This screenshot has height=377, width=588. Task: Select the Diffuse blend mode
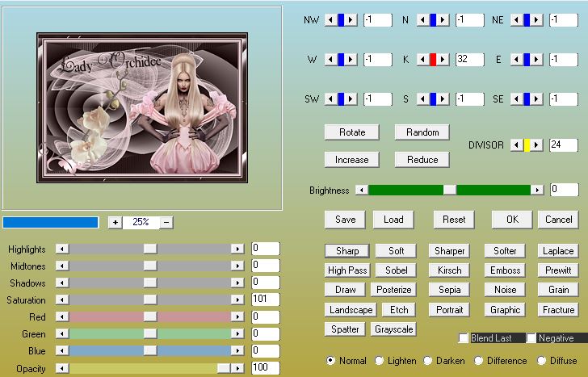coord(541,361)
